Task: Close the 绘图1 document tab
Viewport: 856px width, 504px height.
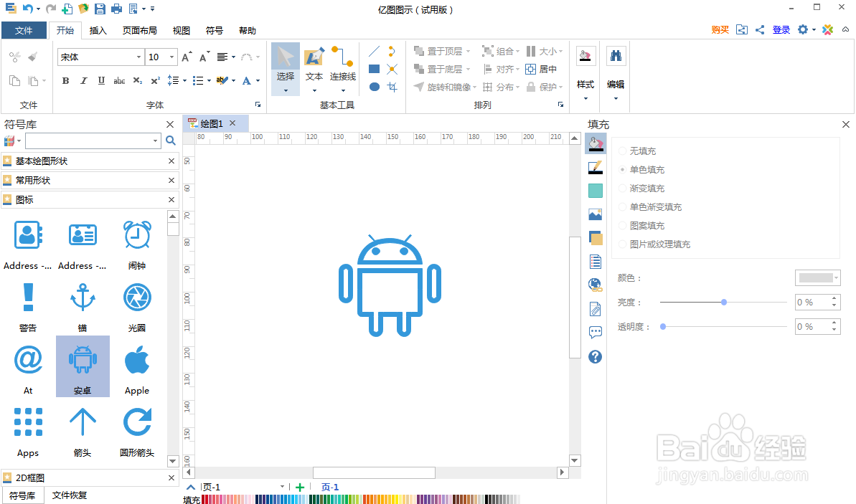Action: [232, 123]
